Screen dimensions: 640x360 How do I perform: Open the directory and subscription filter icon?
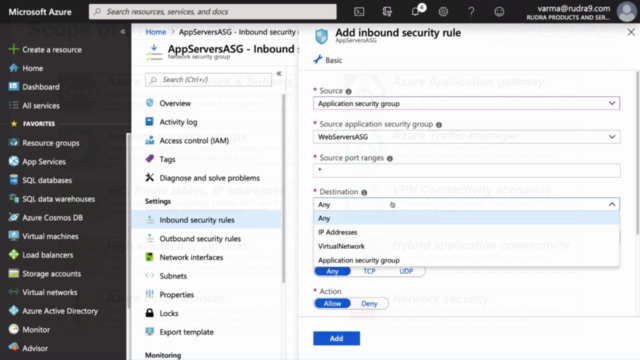click(x=387, y=11)
